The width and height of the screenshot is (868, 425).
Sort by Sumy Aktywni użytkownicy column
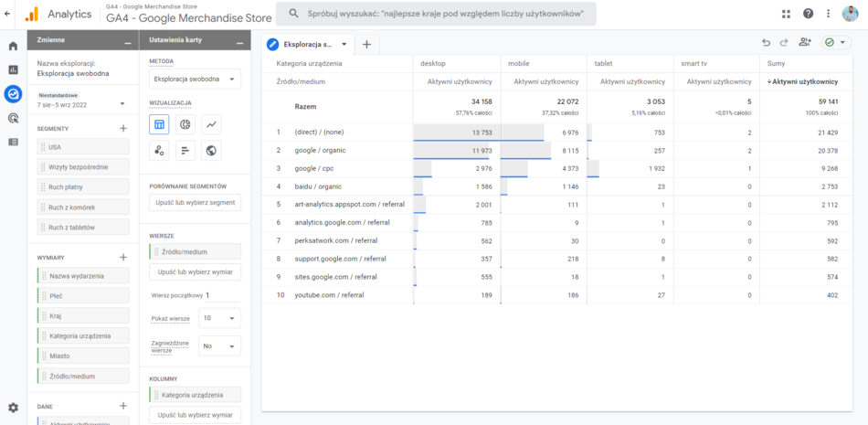tap(805, 82)
